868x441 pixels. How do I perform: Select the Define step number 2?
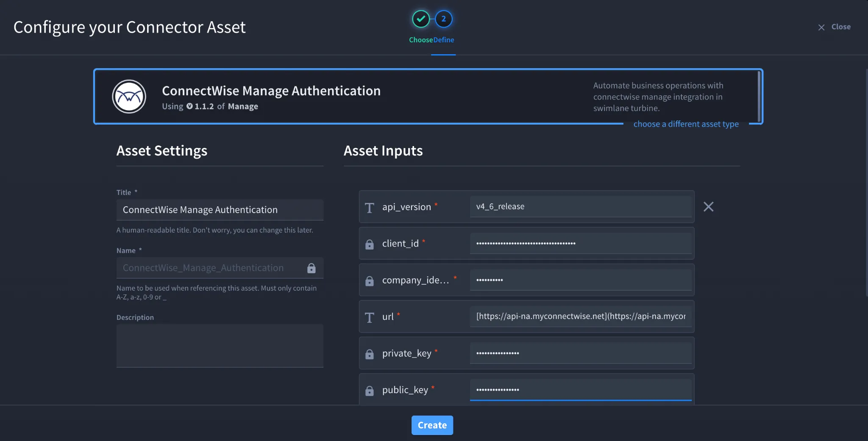pos(444,19)
